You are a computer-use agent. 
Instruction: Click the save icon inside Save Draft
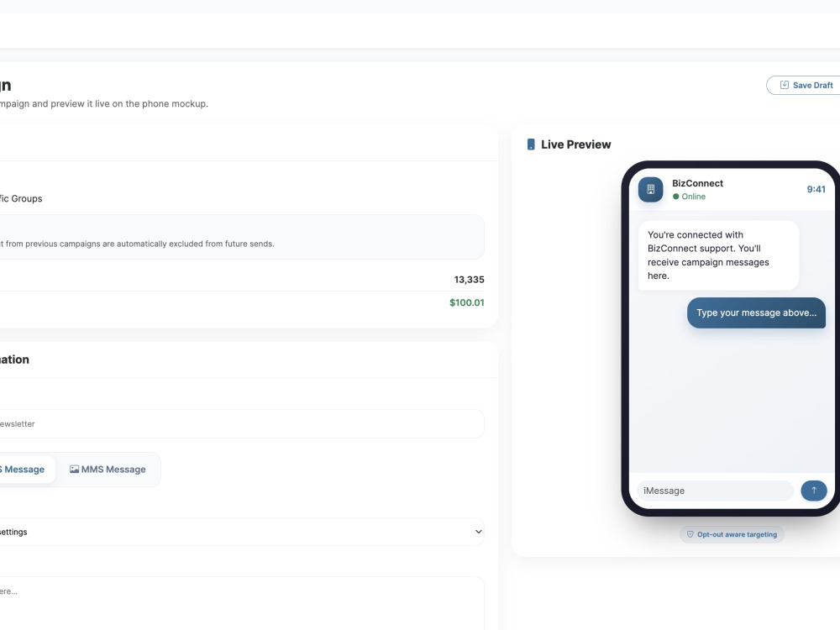784,85
